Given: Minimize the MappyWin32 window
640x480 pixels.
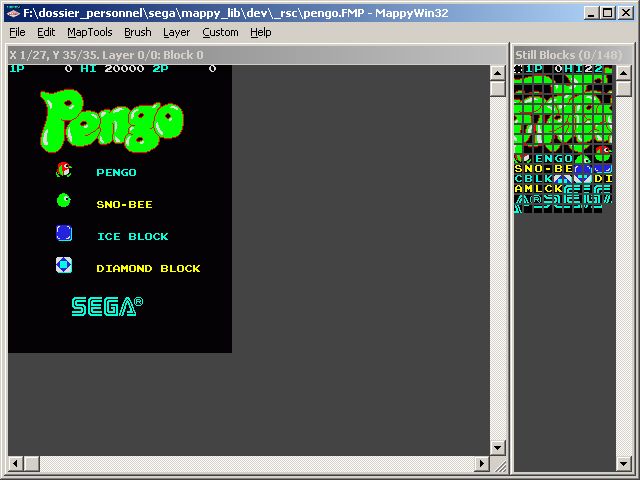Looking at the screenshot, I should [591, 13].
